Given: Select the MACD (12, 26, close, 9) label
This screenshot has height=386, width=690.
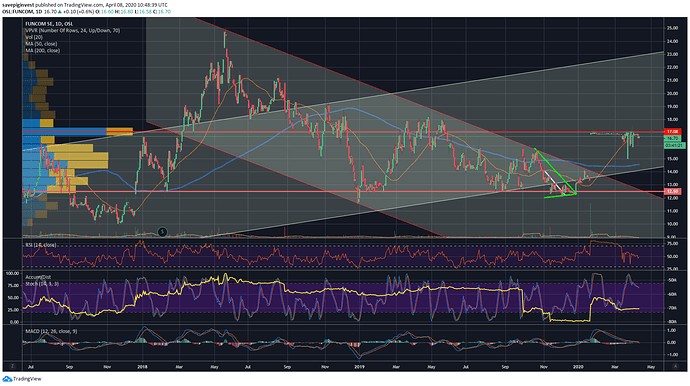Looking at the screenshot, I should click(51, 331).
